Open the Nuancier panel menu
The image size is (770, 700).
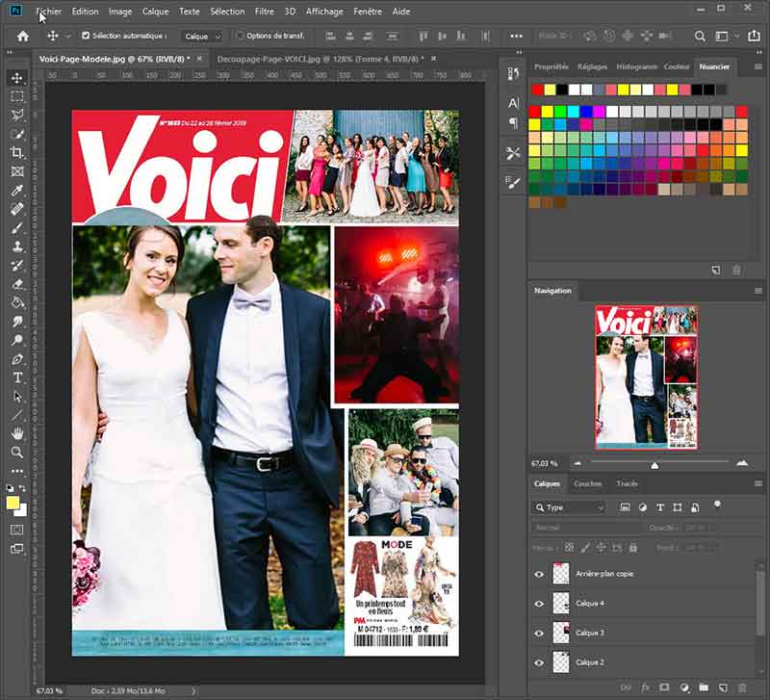point(758,66)
